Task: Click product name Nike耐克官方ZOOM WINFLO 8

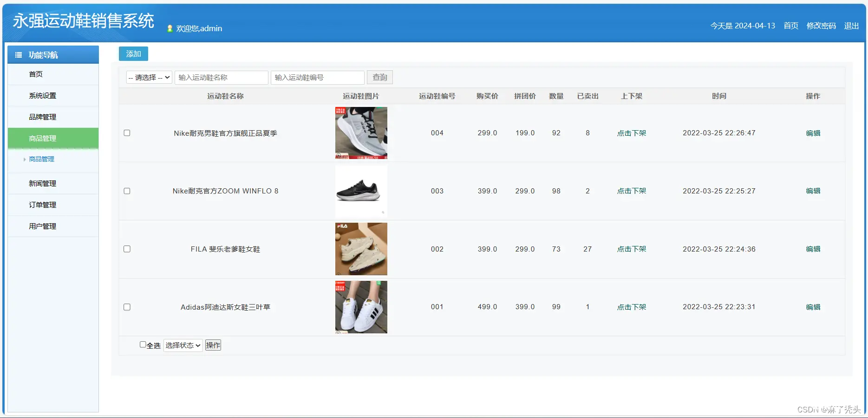Action: (x=225, y=191)
